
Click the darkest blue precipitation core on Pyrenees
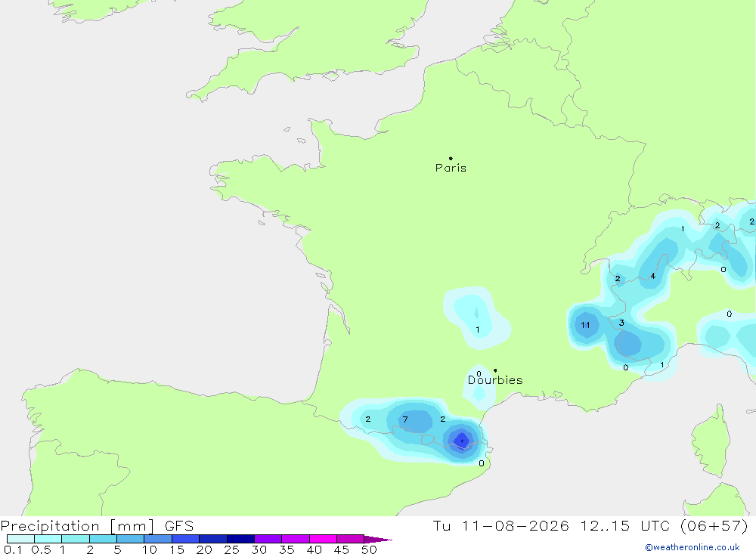pos(462,440)
